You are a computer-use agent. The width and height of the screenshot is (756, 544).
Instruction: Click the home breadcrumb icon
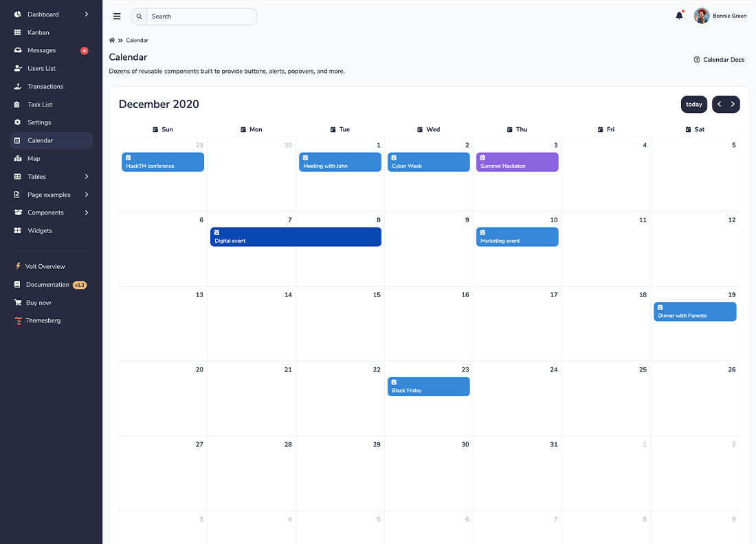tap(112, 41)
